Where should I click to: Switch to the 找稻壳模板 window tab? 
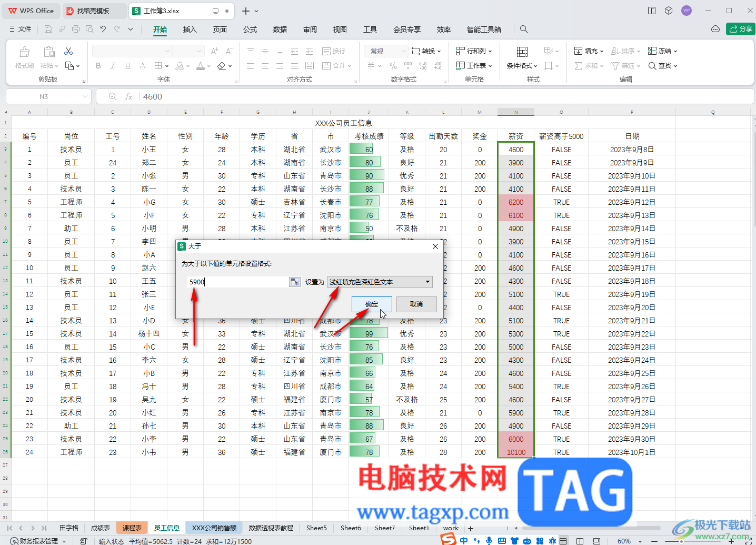coord(93,11)
